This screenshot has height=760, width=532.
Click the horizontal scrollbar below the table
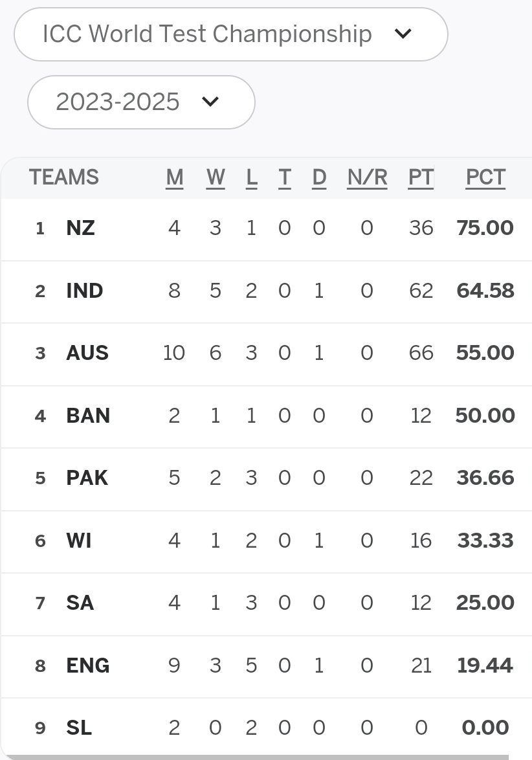coord(256,757)
